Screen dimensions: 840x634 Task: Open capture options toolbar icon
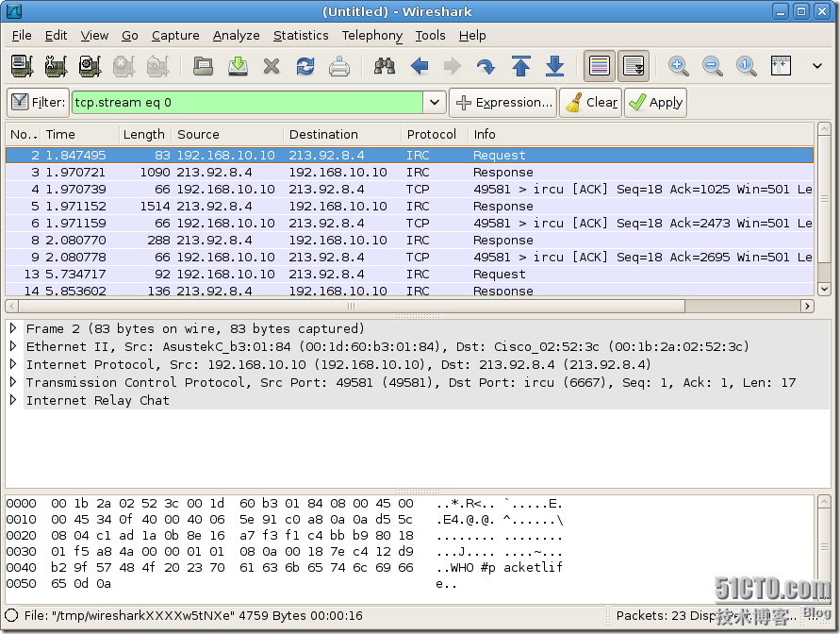click(56, 66)
